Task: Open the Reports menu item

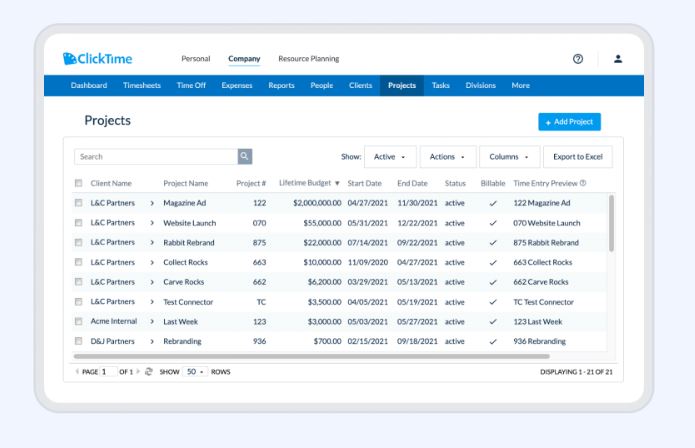Action: (x=281, y=85)
